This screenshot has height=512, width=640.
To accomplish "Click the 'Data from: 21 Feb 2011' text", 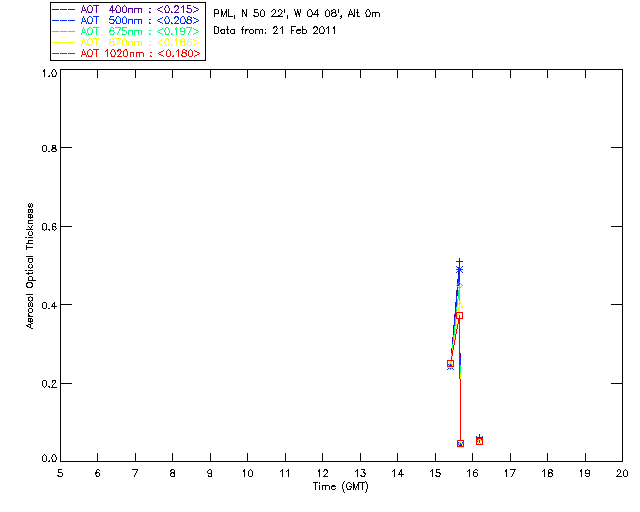I will click(x=275, y=31).
